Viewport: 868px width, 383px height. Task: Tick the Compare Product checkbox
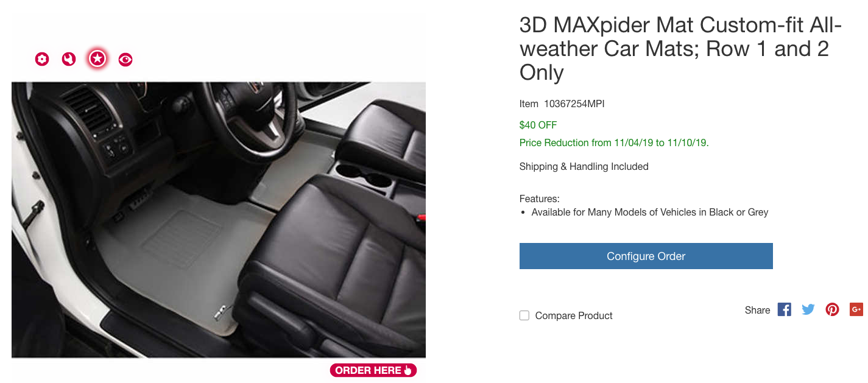(524, 315)
